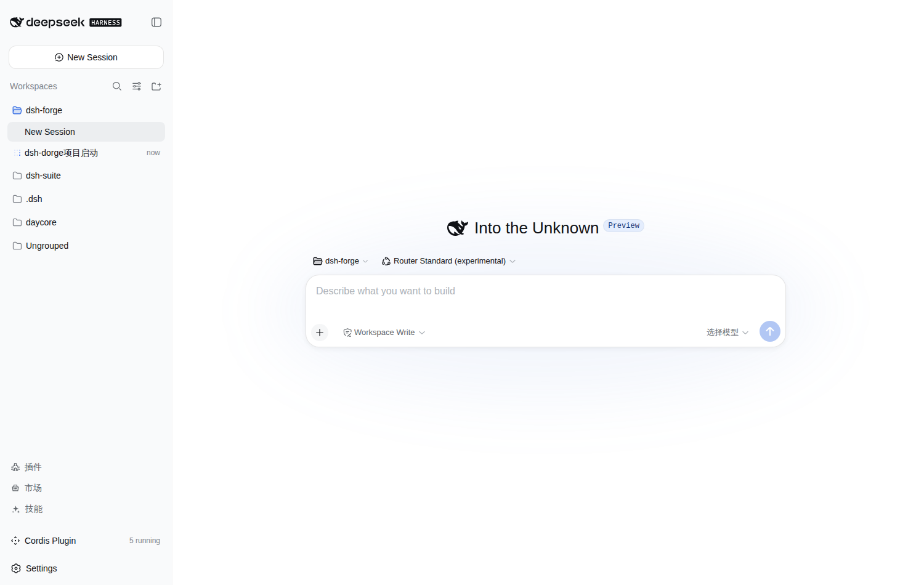Open Settings in the sidebar

[x=86, y=568]
